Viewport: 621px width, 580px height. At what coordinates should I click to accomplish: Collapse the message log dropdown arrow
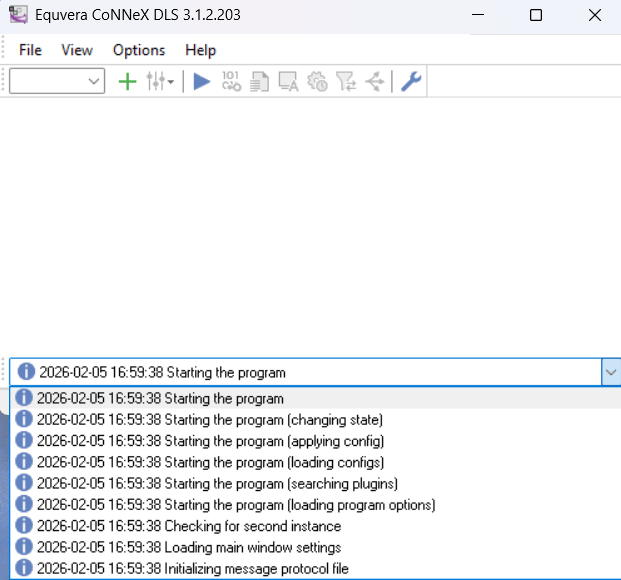tap(610, 372)
